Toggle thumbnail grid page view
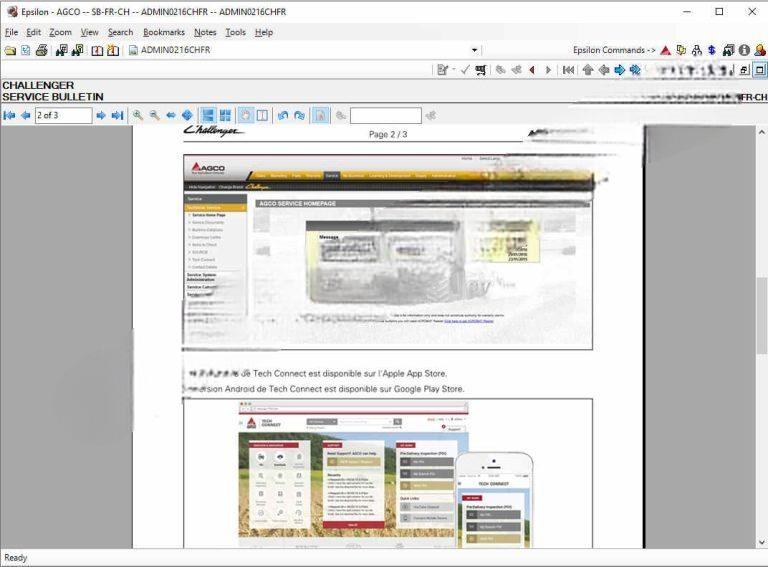 click(x=225, y=116)
